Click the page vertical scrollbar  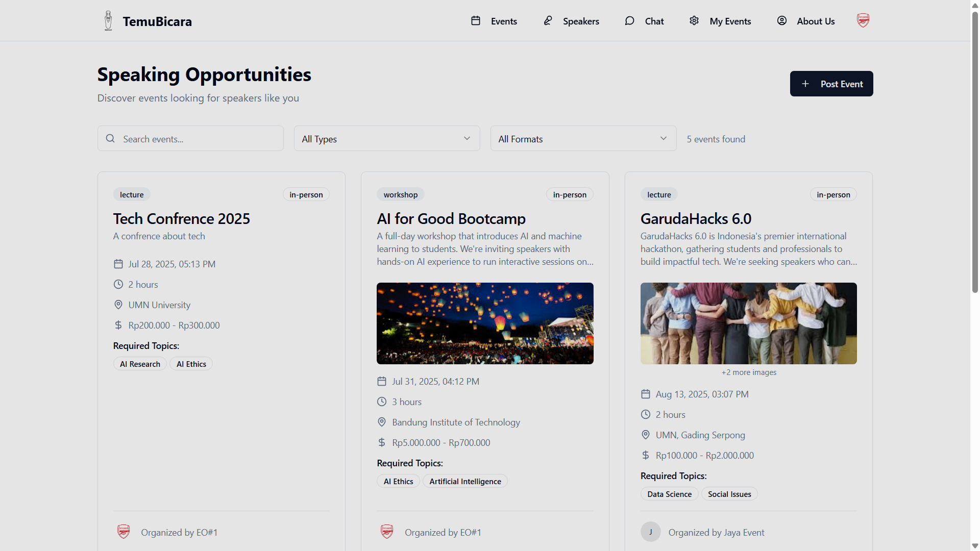click(975, 153)
